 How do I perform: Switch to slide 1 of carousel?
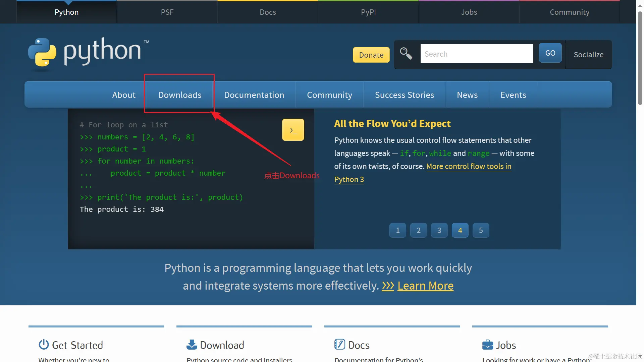coord(398,231)
